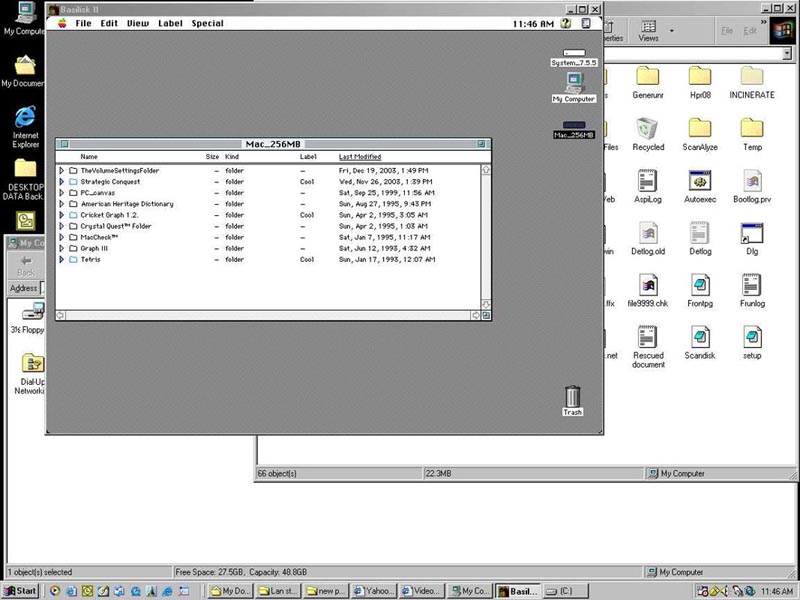This screenshot has width=800, height=600.
Task: Select the setup file icon
Action: (752, 343)
